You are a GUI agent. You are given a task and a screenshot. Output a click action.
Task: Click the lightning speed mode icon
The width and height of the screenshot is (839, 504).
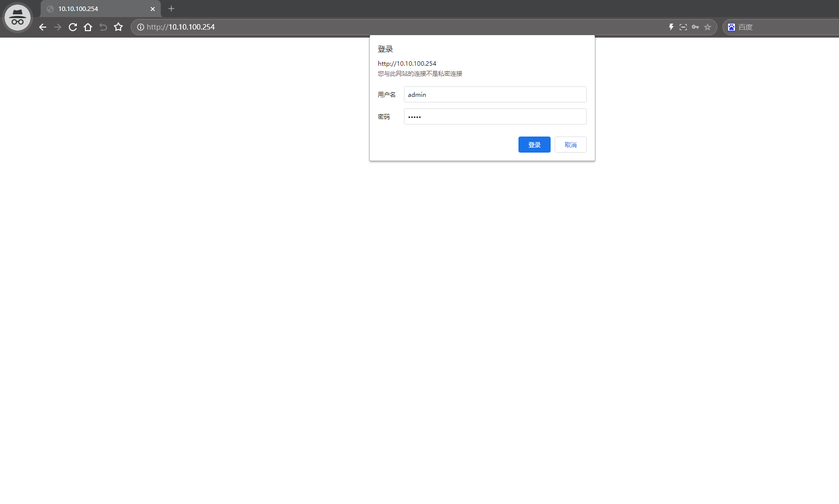671,27
